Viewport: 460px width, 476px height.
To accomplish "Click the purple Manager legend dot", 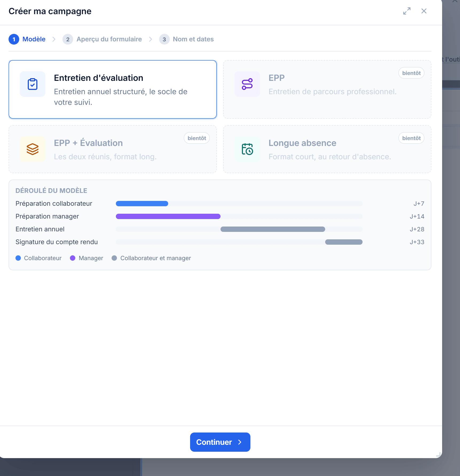I will click(73, 258).
